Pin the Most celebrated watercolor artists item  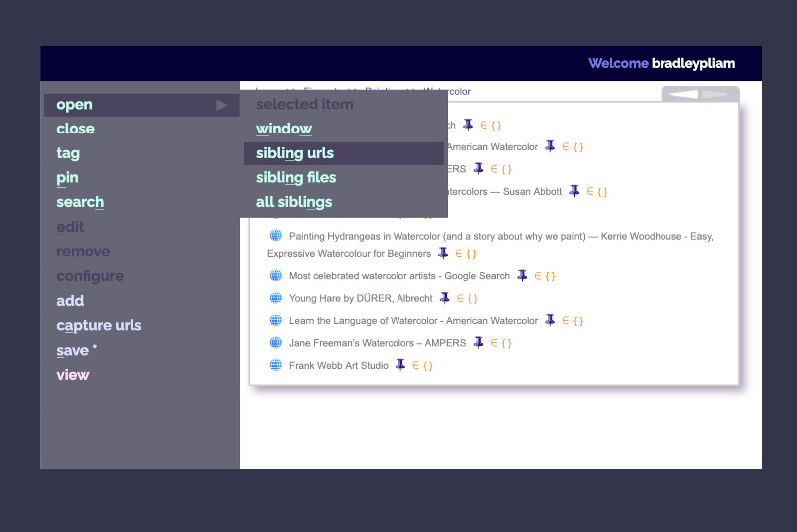(522, 275)
